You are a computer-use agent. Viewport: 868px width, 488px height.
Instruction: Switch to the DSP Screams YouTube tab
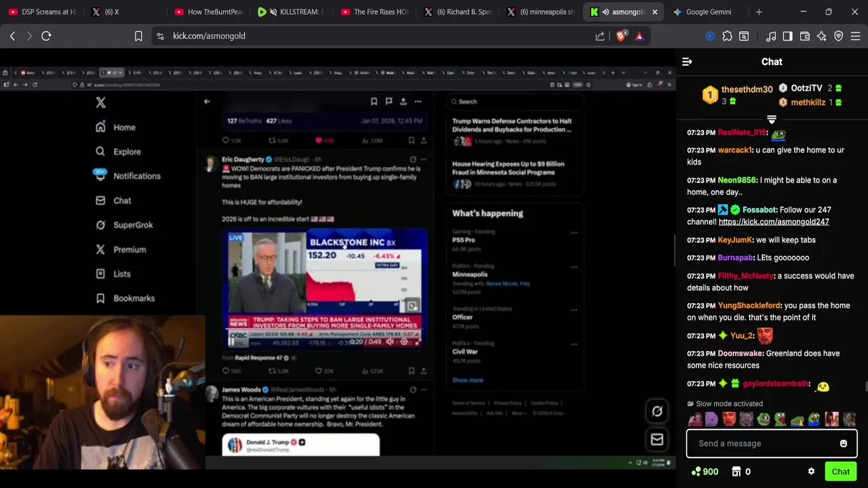click(x=43, y=12)
